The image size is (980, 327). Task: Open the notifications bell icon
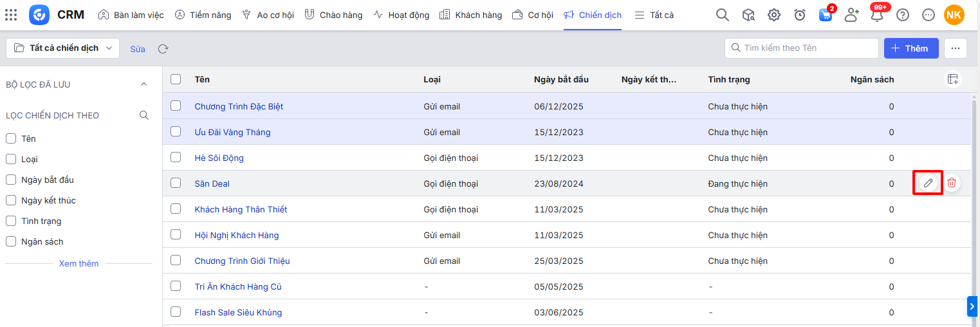pos(876,15)
